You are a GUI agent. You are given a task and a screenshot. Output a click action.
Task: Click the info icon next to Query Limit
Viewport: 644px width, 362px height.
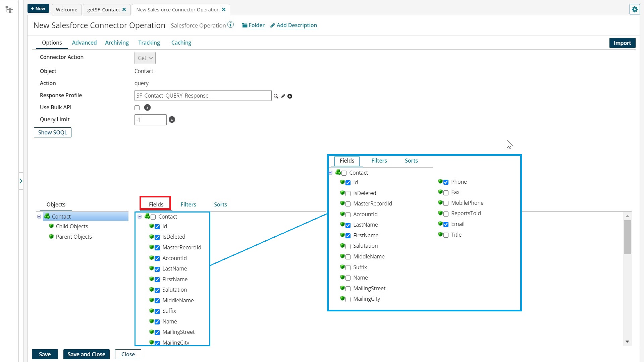click(172, 119)
